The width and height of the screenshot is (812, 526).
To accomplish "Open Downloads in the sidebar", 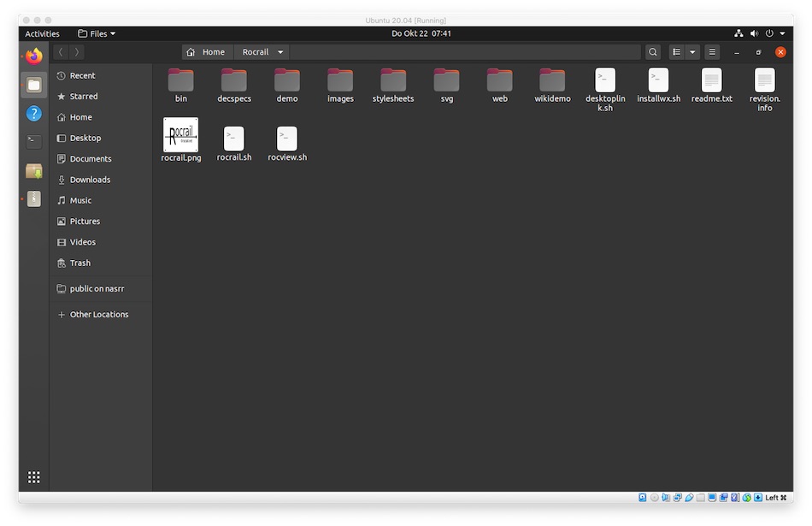I will [90, 180].
